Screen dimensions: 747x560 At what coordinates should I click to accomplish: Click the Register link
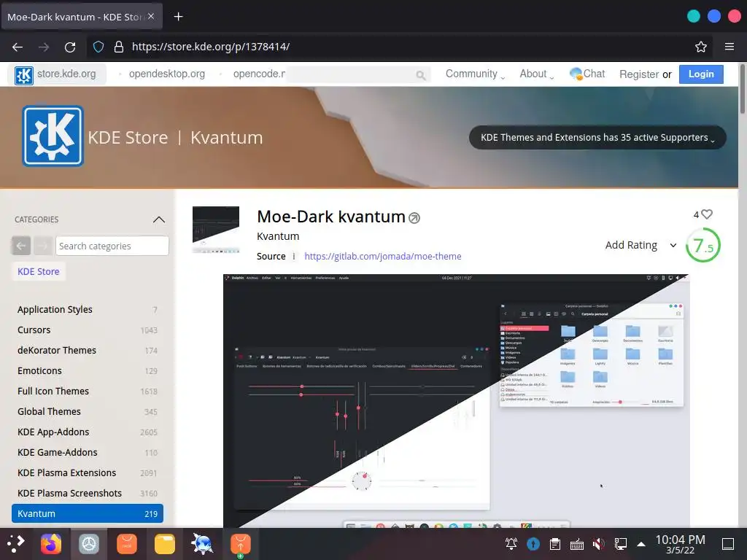click(639, 74)
